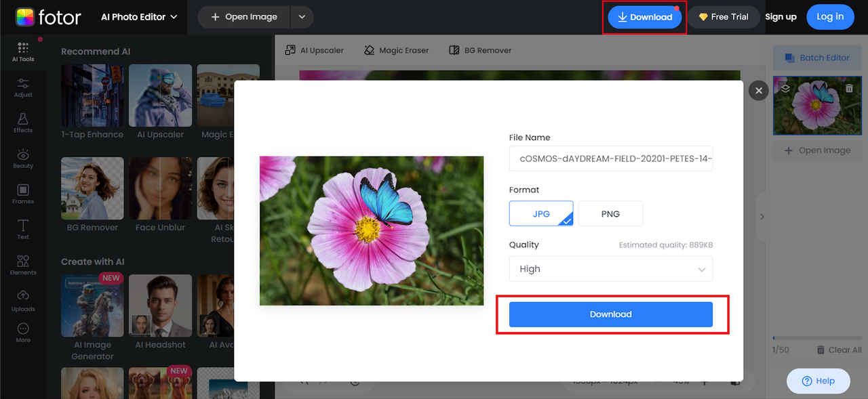Click the flower preview image in dialog
This screenshot has width=868, height=399.
372,231
